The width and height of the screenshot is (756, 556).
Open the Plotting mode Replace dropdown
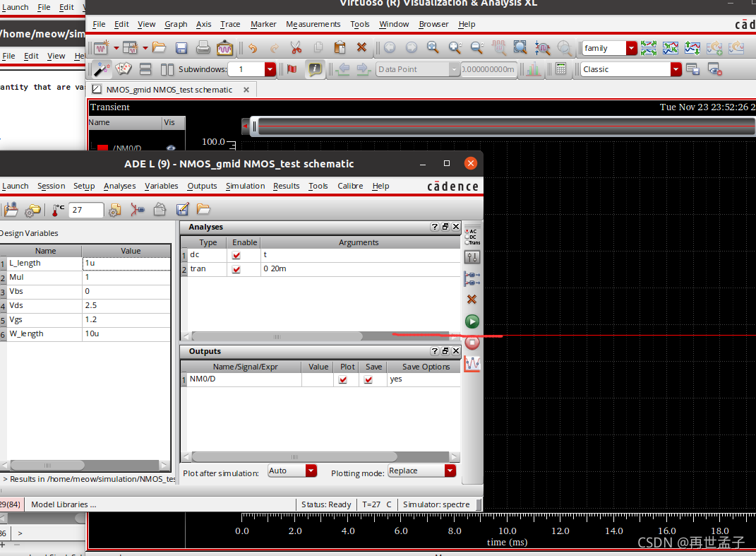450,471
